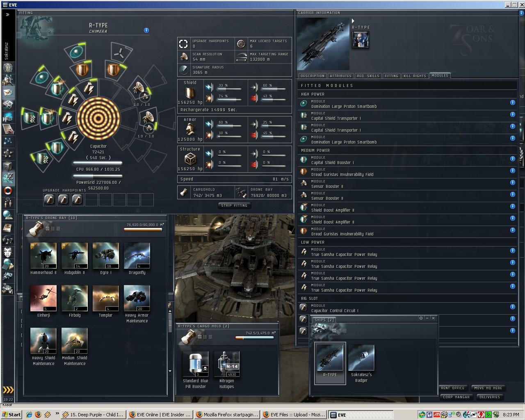Click the Move HQ Here button
525x420 pixels.
pyautogui.click(x=488, y=388)
